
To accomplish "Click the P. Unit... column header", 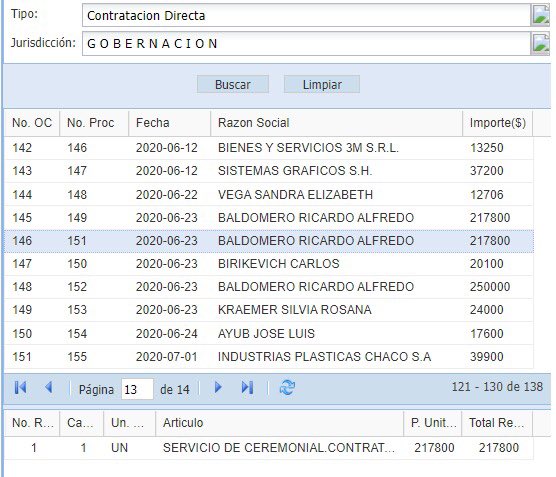I will click(433, 423).
